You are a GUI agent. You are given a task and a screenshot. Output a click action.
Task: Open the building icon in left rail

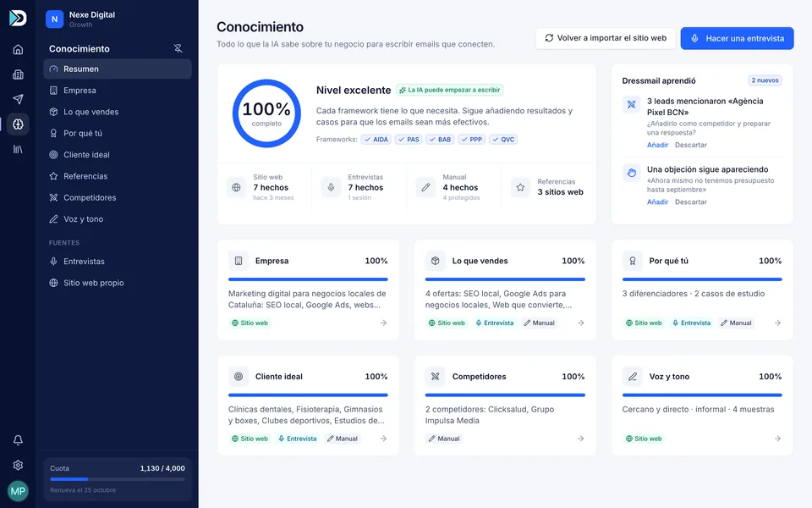[x=18, y=75]
